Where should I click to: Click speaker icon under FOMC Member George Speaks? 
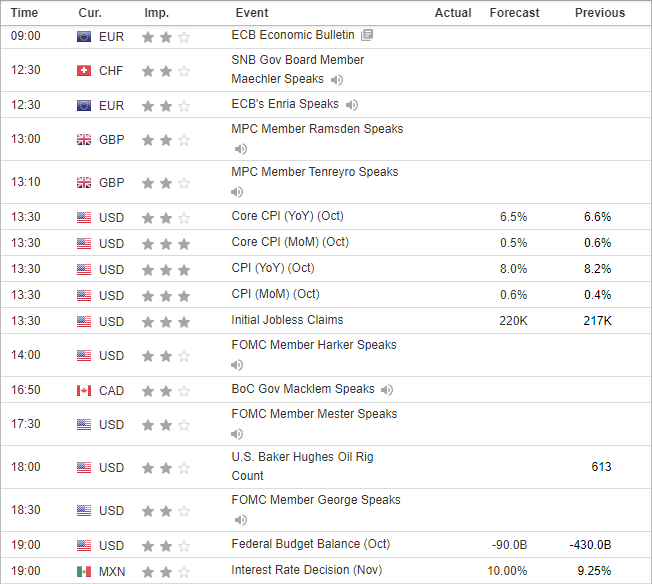(240, 520)
